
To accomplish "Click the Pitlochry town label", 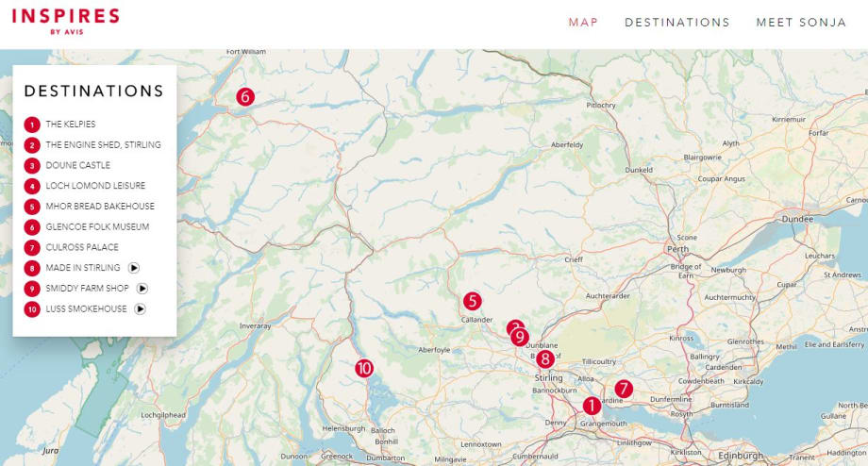I will (601, 105).
